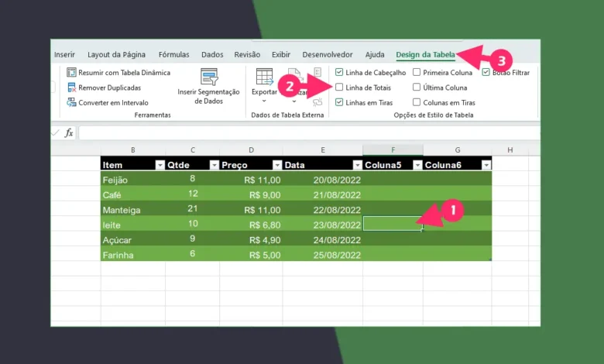Select the Dados ribbon tab
The image size is (604, 364).
pos(212,55)
